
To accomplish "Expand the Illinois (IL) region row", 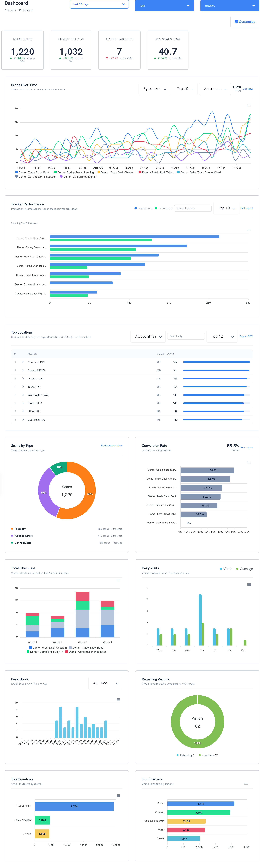I will click(x=23, y=411).
